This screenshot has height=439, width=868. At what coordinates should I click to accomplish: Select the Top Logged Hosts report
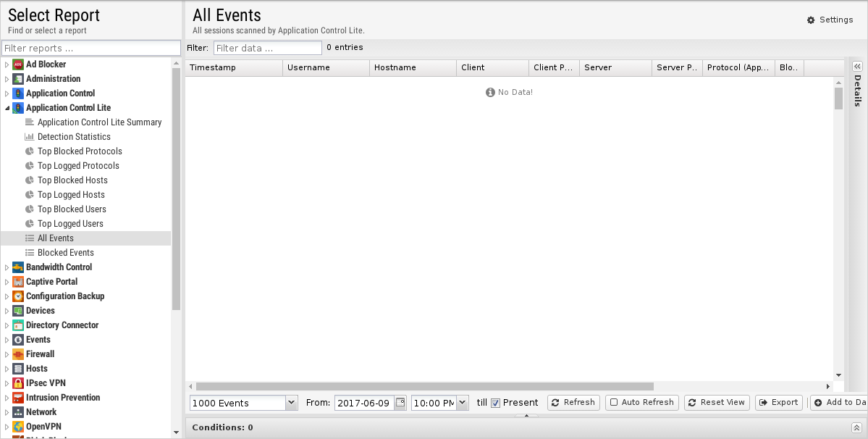point(86,194)
